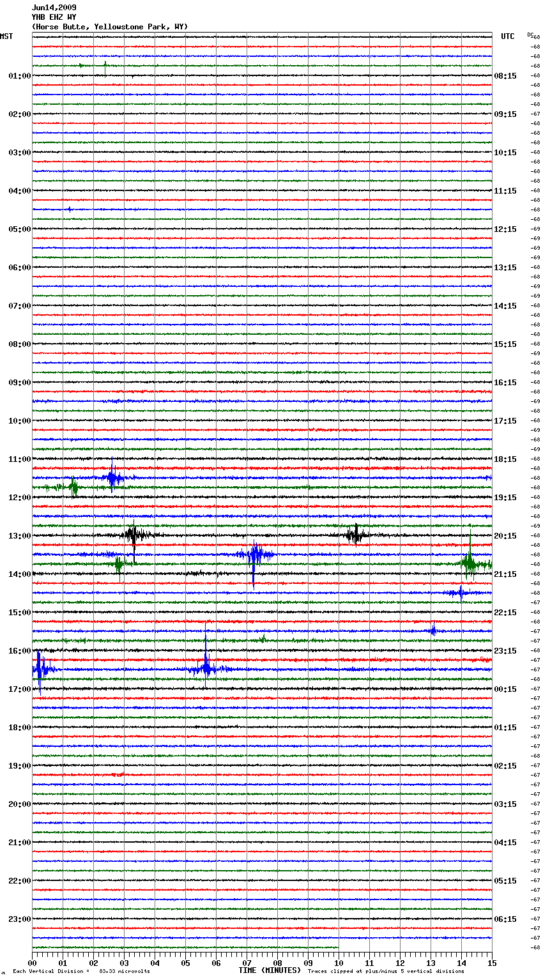This screenshot has height=980, width=543.
Task: Click the date label Jun14,2009
Action: pos(54,8)
